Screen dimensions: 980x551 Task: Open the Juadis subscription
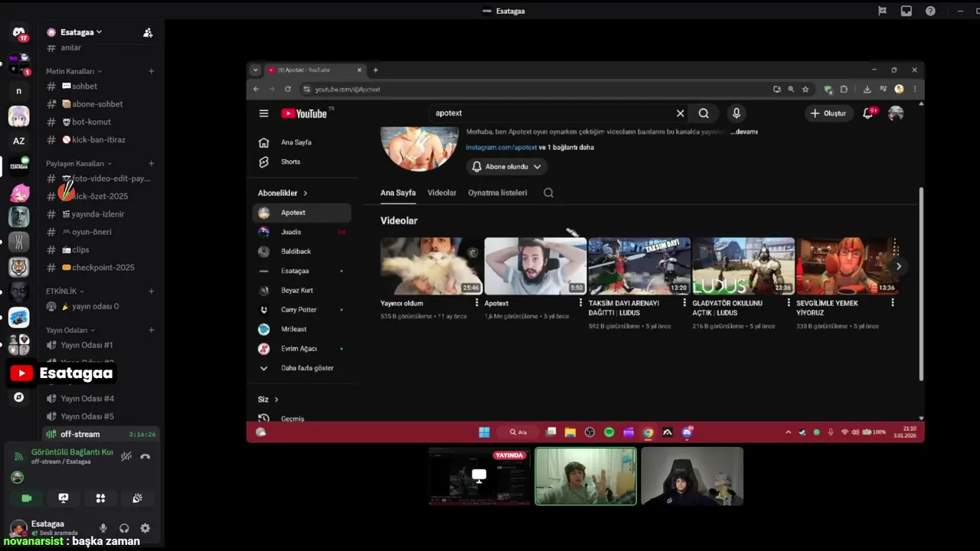tap(302, 232)
